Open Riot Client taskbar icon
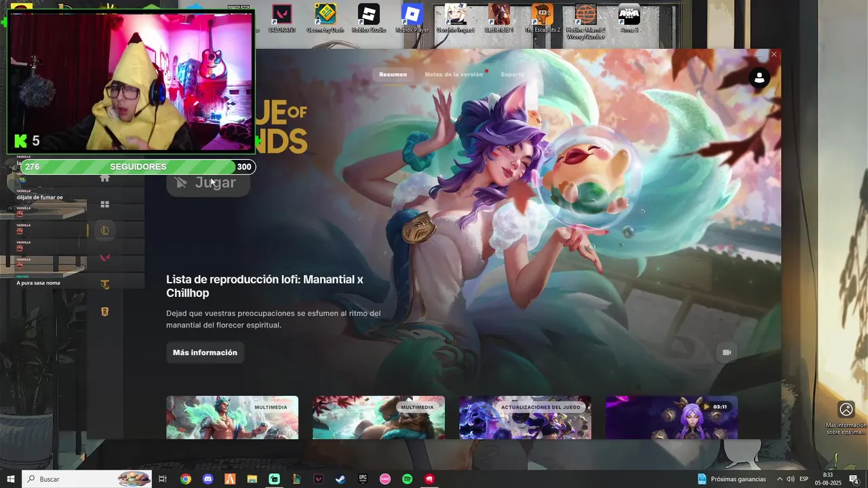Screen dimensions: 868x488 pos(429,479)
